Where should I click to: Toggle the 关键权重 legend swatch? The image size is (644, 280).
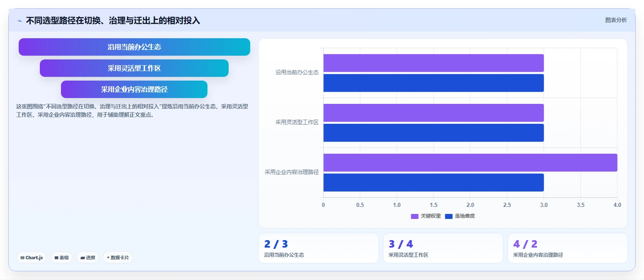[x=415, y=216]
